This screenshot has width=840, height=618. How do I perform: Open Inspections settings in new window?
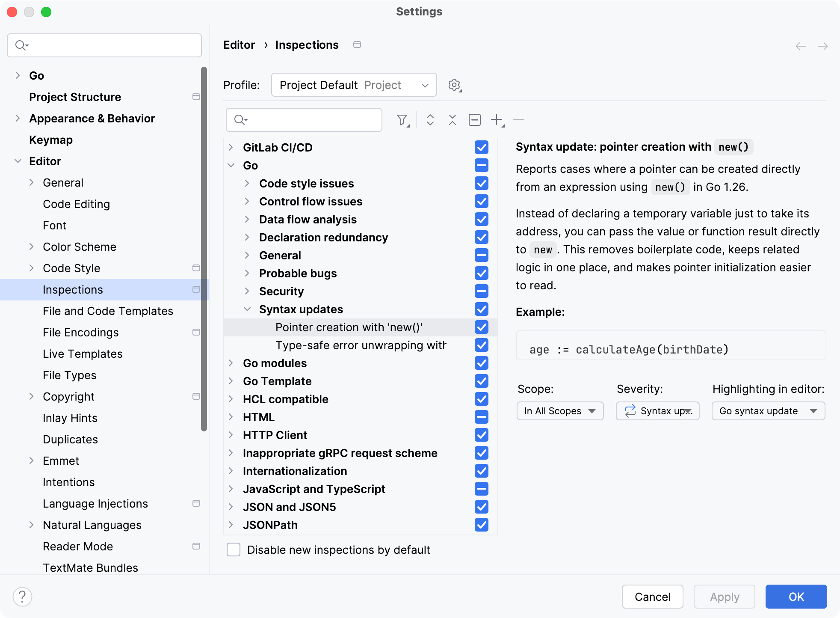[x=358, y=45]
